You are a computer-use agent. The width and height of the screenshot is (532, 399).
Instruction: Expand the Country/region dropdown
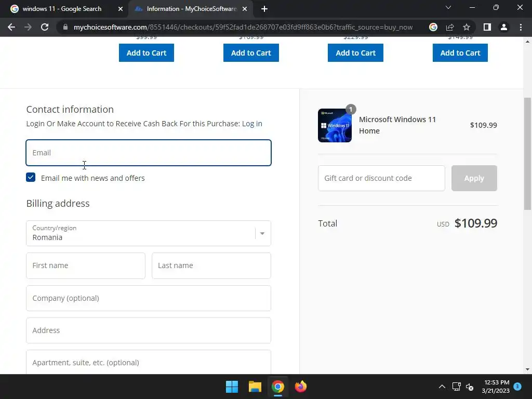(149, 233)
